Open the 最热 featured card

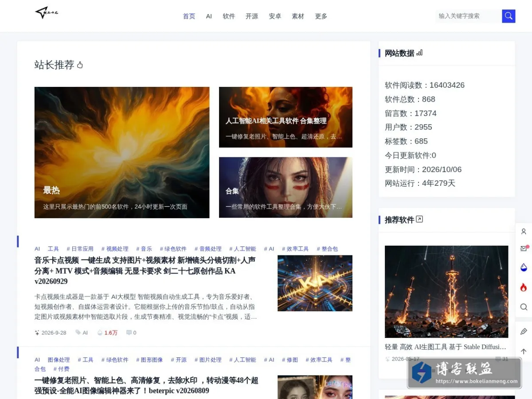122,153
